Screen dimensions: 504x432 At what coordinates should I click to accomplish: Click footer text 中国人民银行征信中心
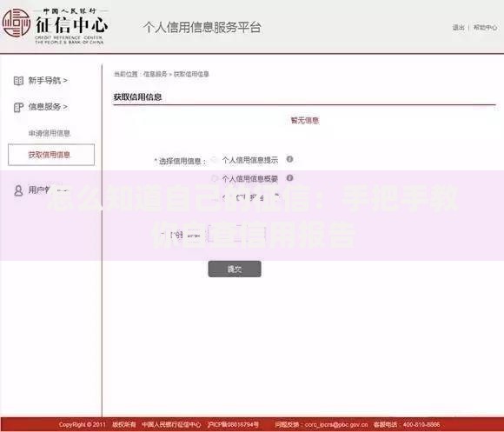171,424
